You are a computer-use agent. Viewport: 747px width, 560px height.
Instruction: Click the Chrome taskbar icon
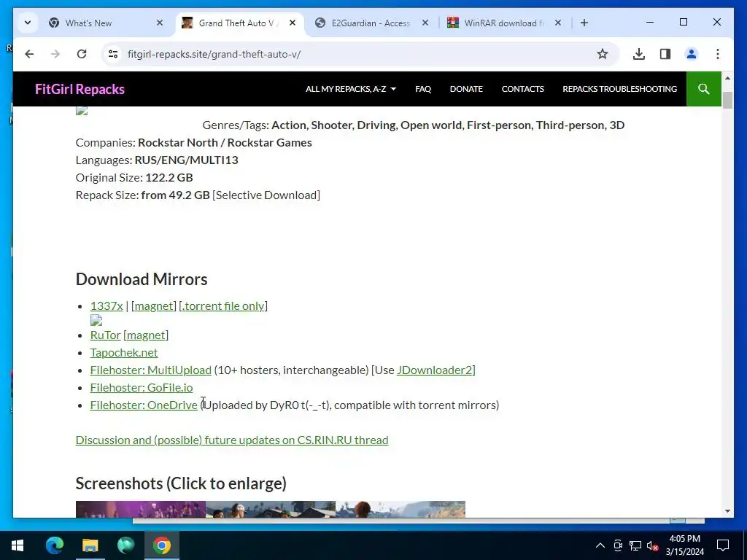point(162,545)
